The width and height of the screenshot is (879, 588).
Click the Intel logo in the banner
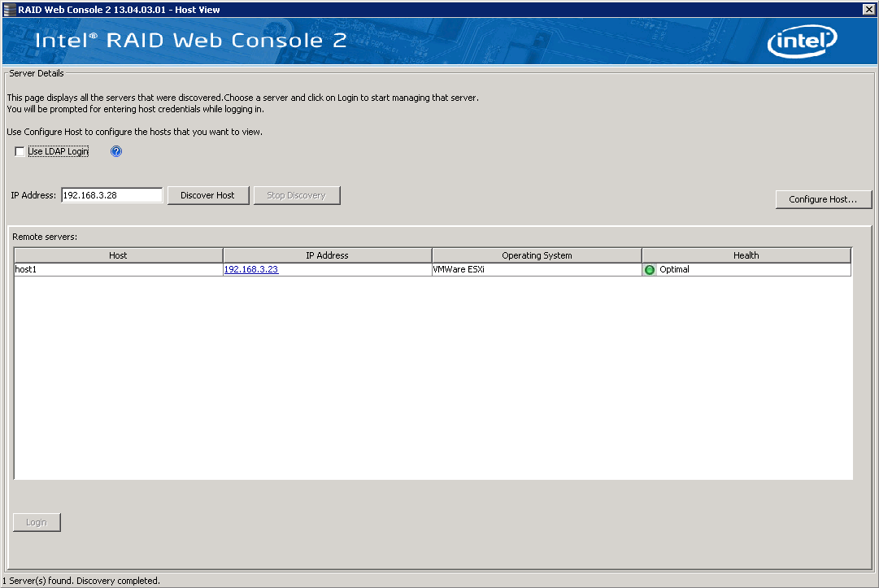803,41
